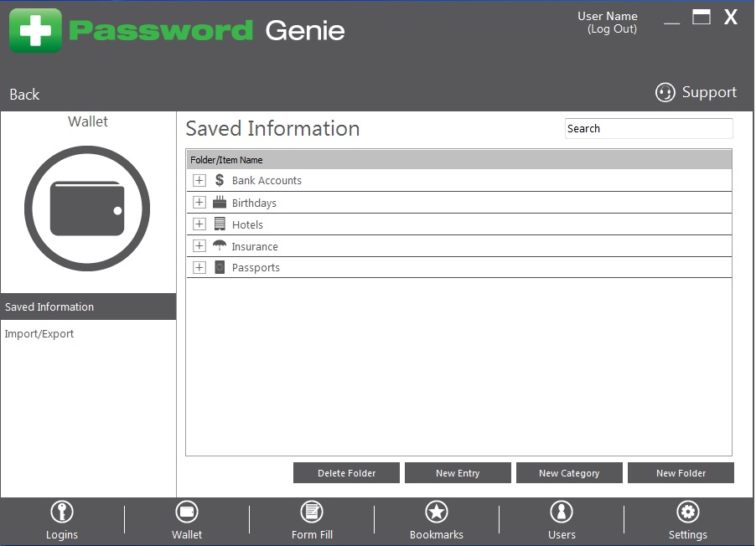Expand the Birthdays folder
The height and width of the screenshot is (546, 756).
click(199, 202)
